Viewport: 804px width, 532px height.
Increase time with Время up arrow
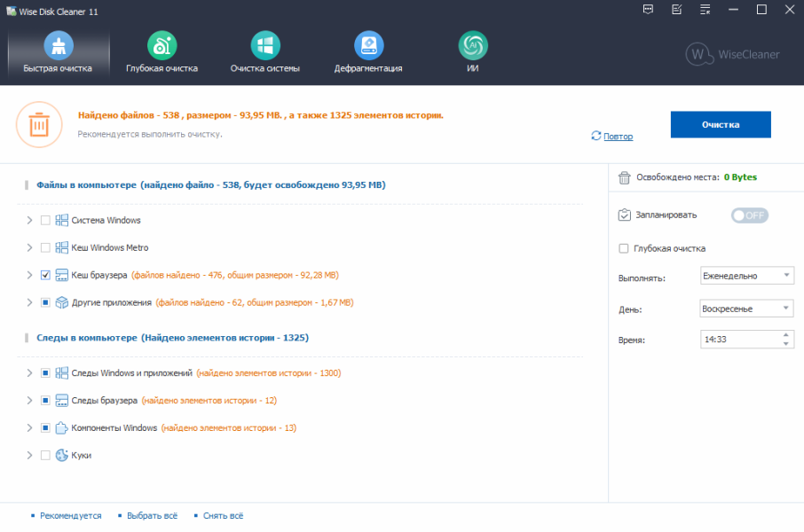point(786,334)
